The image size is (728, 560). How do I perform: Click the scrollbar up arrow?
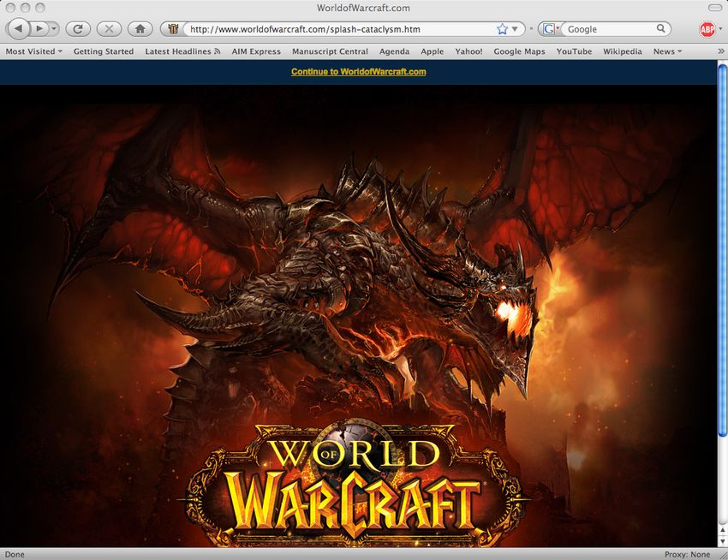tap(722, 530)
